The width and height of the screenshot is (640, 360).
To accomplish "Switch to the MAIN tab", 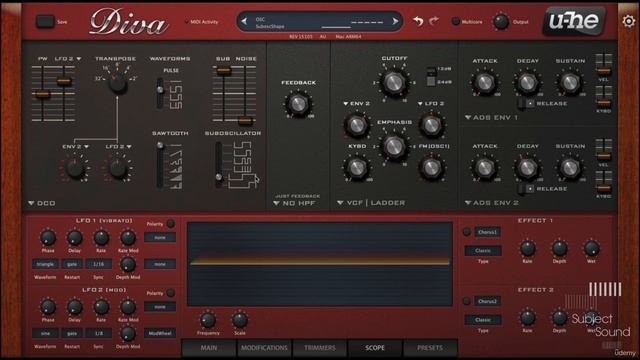I will tap(209, 348).
